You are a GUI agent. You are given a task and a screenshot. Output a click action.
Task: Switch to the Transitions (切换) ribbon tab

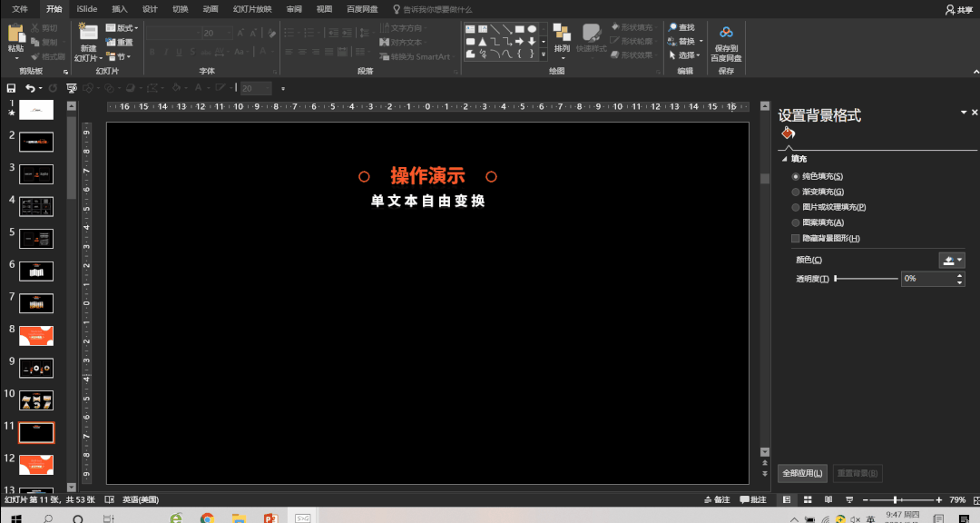179,9
